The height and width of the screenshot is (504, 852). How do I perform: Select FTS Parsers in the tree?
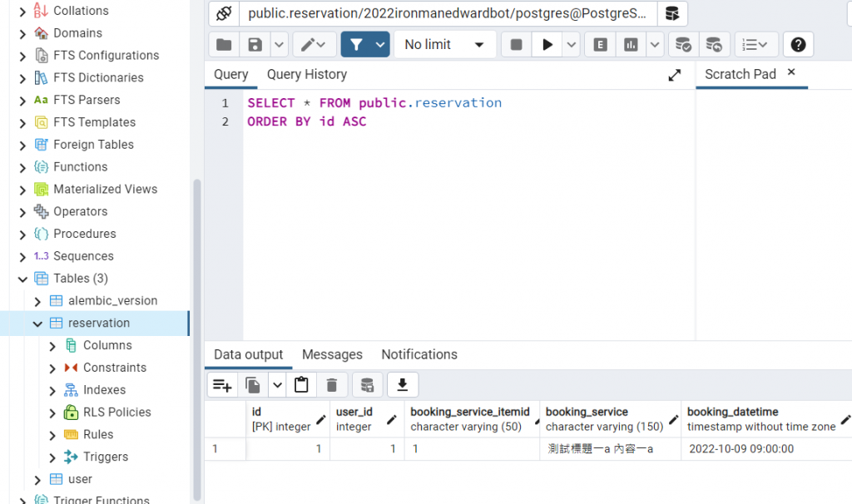tap(87, 100)
